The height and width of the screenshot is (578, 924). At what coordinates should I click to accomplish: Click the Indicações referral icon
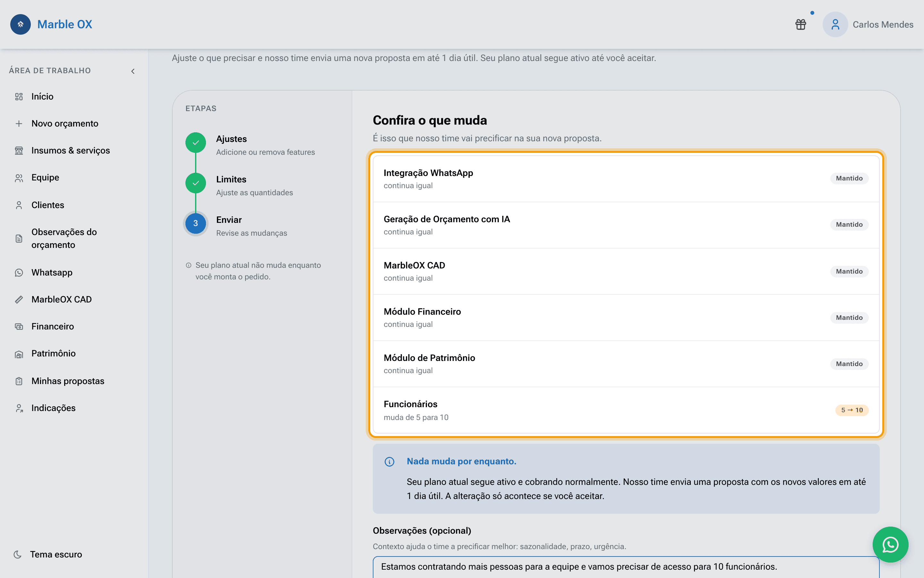[x=19, y=408]
